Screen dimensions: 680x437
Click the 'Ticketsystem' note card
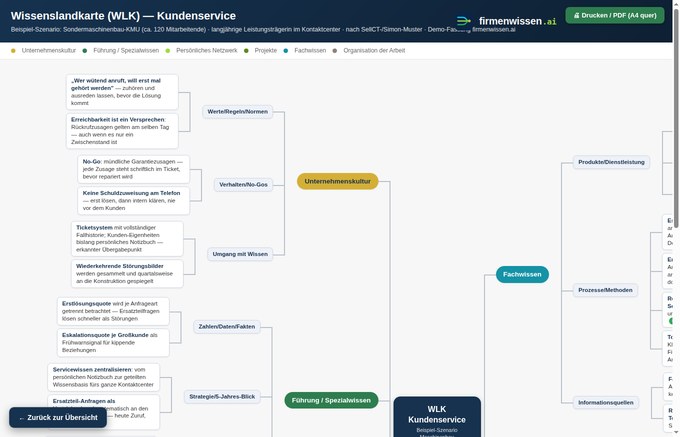[x=127, y=239]
